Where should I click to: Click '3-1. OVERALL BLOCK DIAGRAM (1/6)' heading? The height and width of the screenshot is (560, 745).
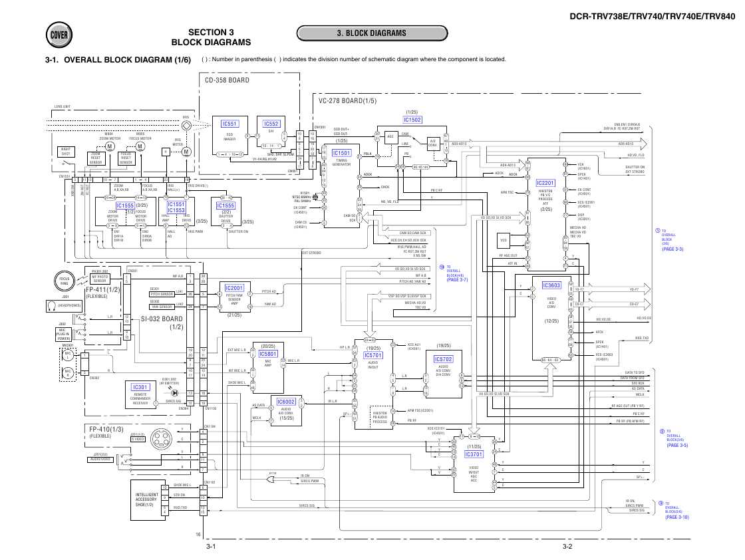[x=118, y=60]
